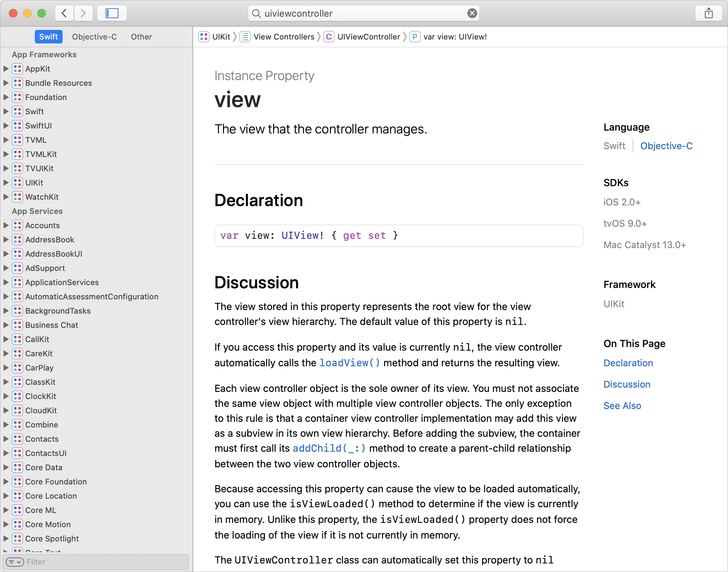The width and height of the screenshot is (728, 572).
Task: Click the ClassKit framework icon
Action: pyautogui.click(x=17, y=382)
